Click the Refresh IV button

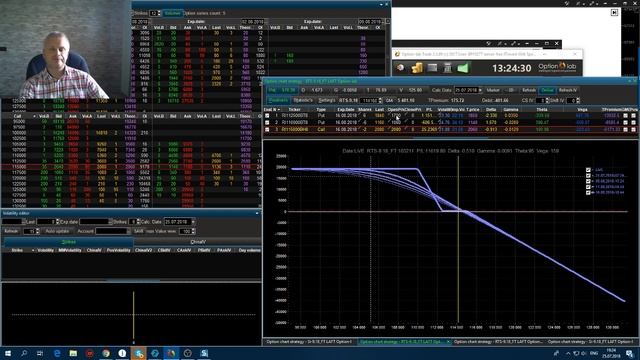(x=568, y=90)
